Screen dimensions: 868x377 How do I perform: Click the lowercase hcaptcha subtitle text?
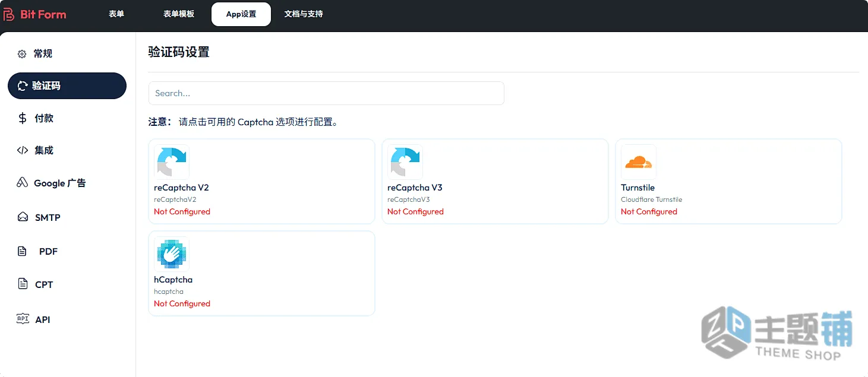pyautogui.click(x=168, y=292)
